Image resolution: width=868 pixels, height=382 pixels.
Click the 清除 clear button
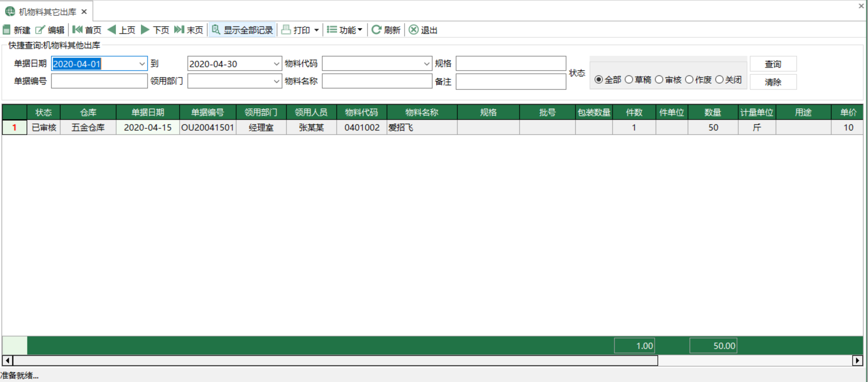pos(773,82)
